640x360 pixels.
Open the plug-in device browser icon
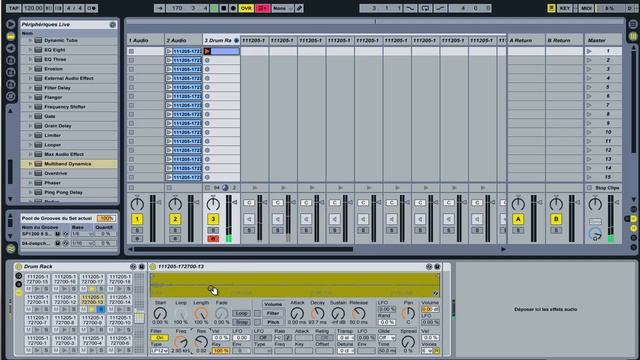pyautogui.click(x=11, y=48)
